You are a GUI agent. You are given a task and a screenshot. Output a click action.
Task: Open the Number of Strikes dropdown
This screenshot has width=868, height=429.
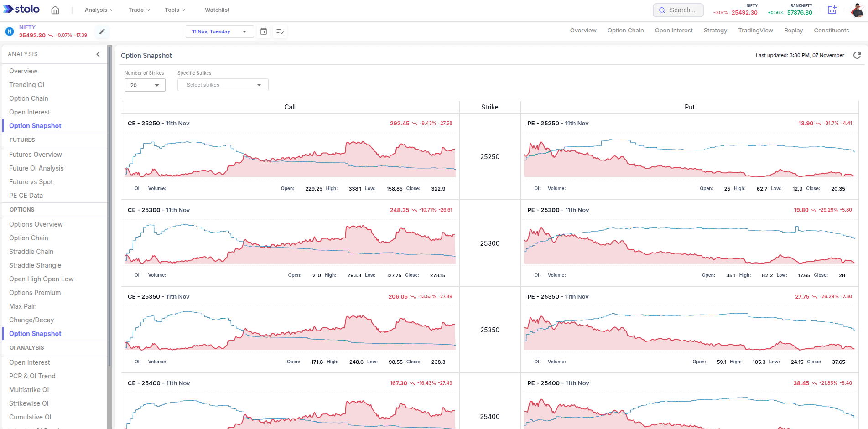point(145,85)
